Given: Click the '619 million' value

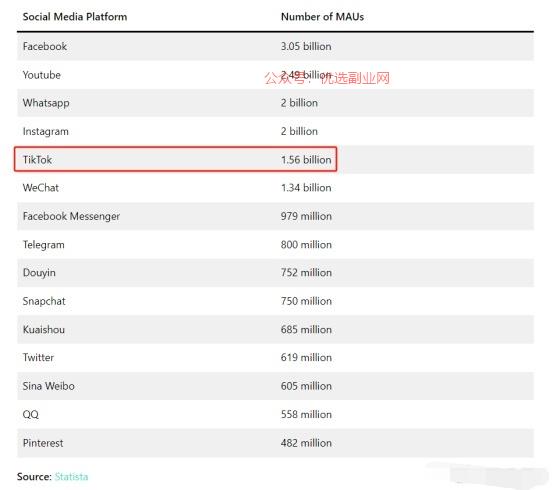Looking at the screenshot, I should [306, 358].
